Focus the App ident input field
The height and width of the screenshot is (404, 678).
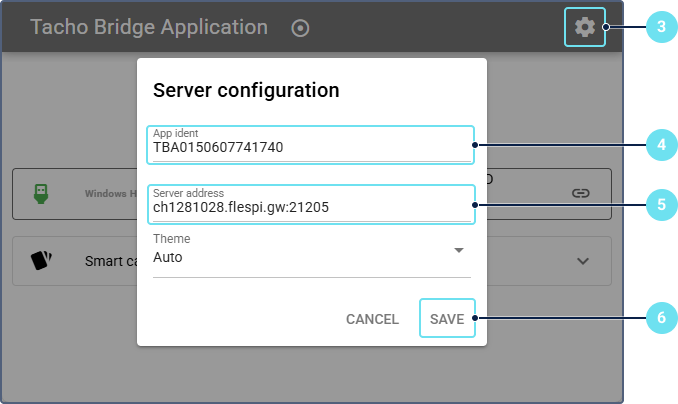310,148
